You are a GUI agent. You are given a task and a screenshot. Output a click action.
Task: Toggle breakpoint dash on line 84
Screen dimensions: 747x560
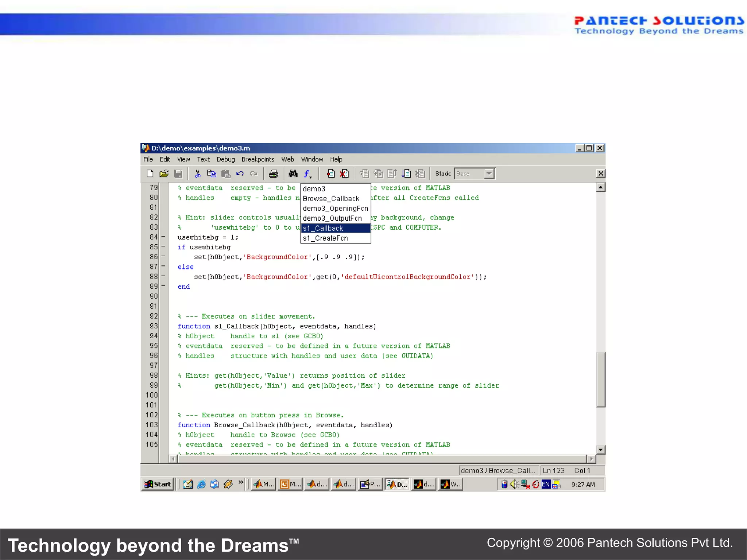tap(163, 237)
